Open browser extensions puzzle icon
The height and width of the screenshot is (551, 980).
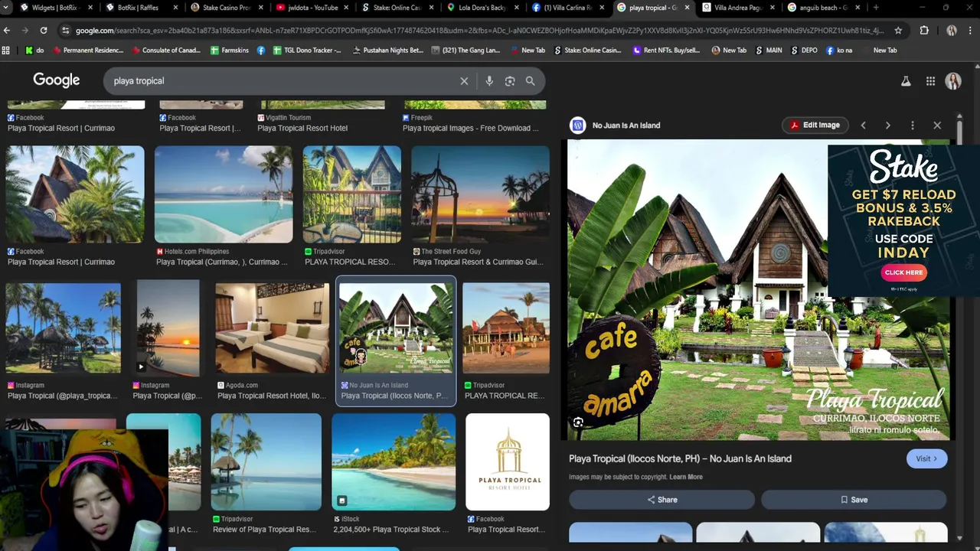tap(924, 31)
